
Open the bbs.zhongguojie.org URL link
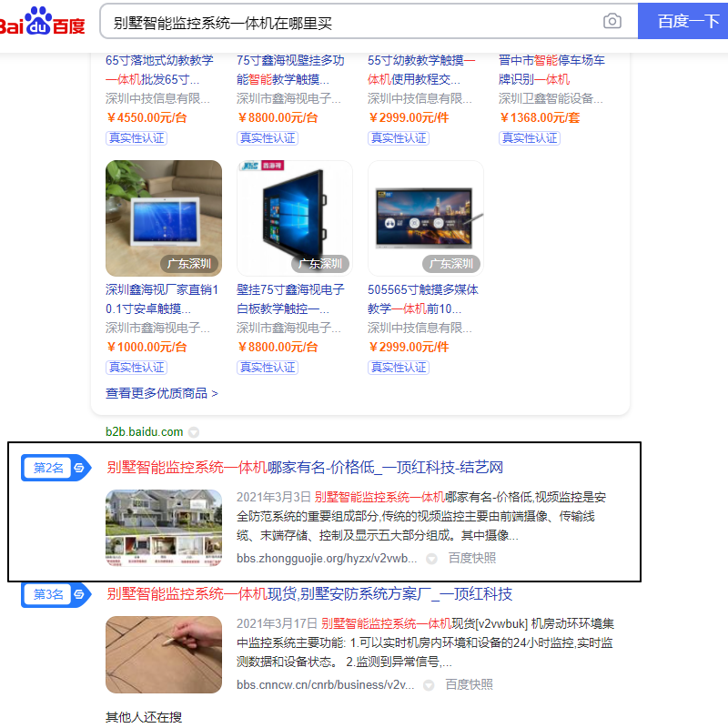point(327,558)
